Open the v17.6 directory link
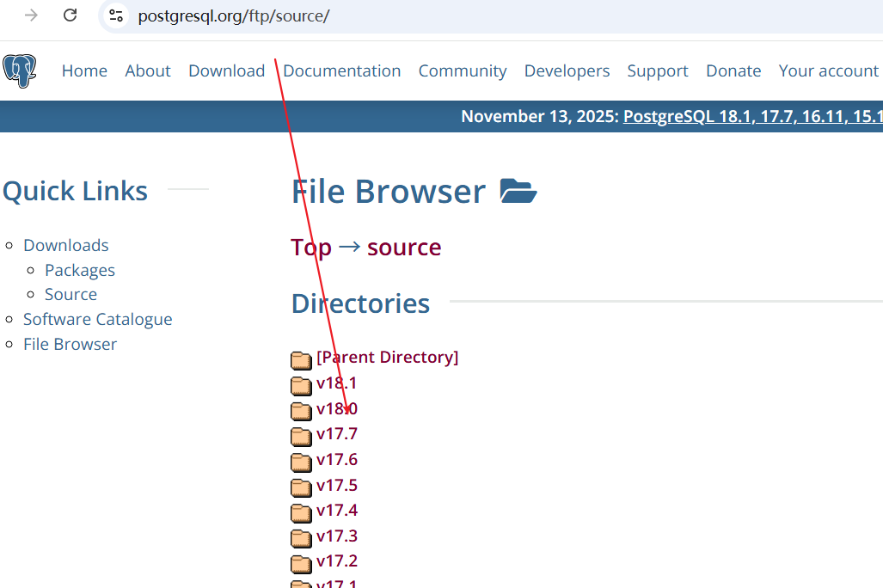 [337, 460]
